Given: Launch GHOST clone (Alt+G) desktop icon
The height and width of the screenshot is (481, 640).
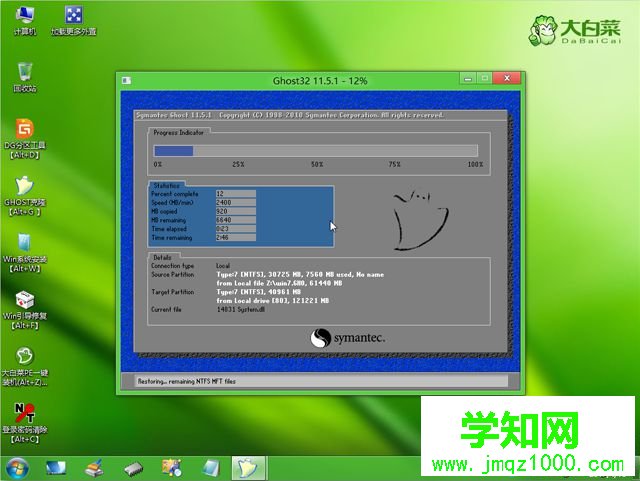Looking at the screenshot, I should (25, 196).
